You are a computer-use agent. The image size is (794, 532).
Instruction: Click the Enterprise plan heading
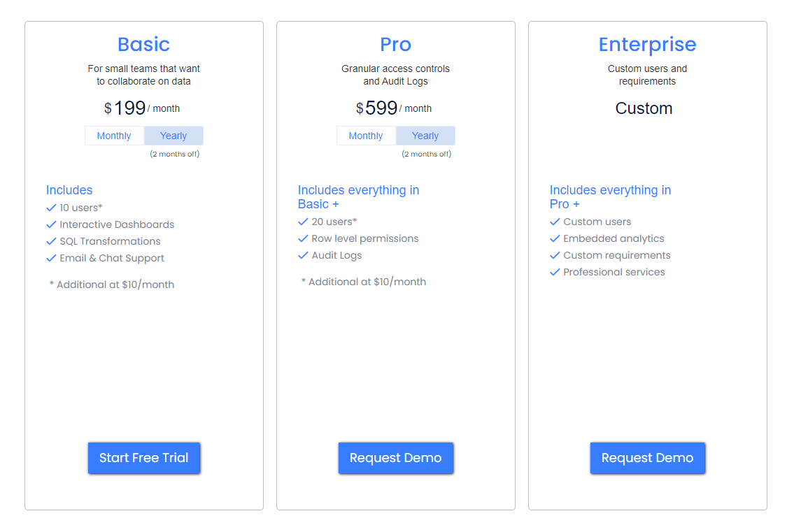647,44
